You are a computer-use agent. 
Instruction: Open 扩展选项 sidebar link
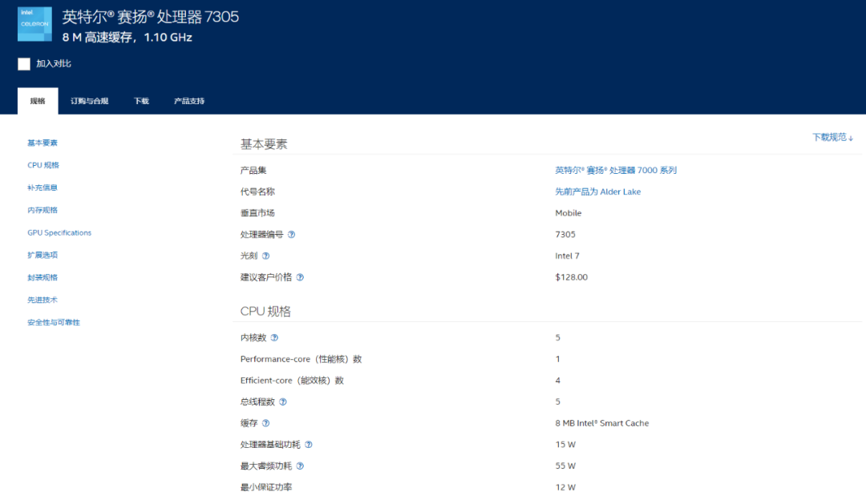point(42,255)
